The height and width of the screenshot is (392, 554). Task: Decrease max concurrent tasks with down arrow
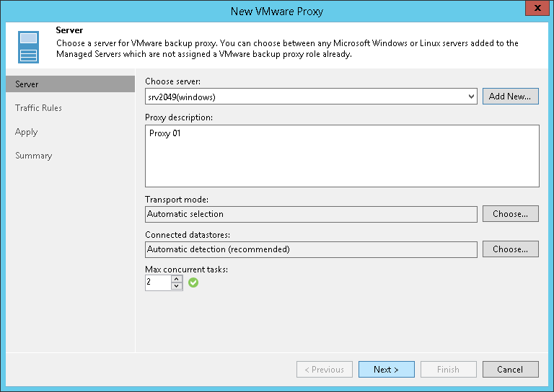pyautogui.click(x=177, y=286)
